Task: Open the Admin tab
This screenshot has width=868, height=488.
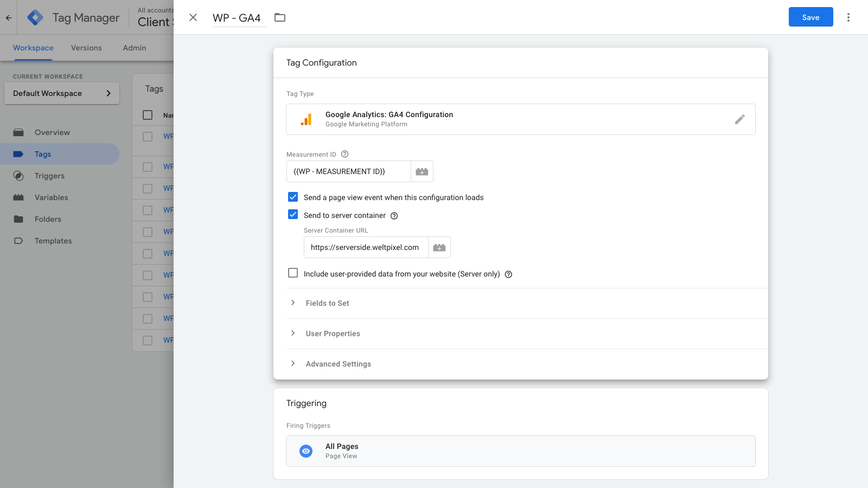Action: [x=135, y=48]
